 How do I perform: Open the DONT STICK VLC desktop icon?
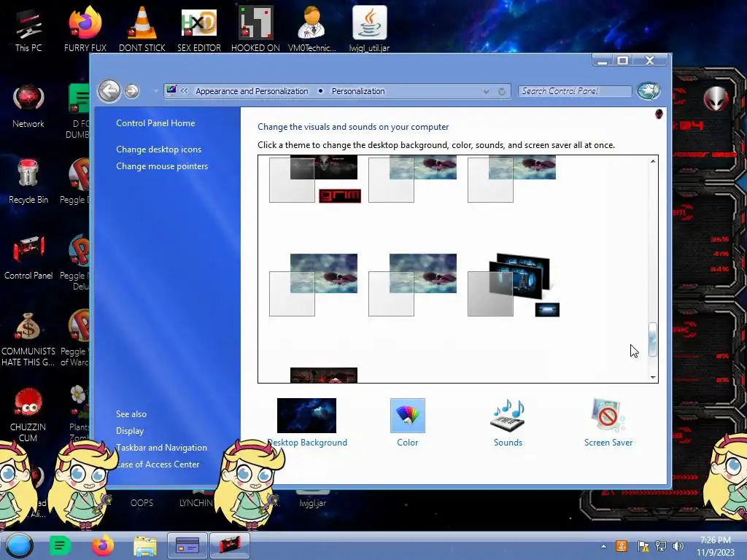click(x=142, y=29)
